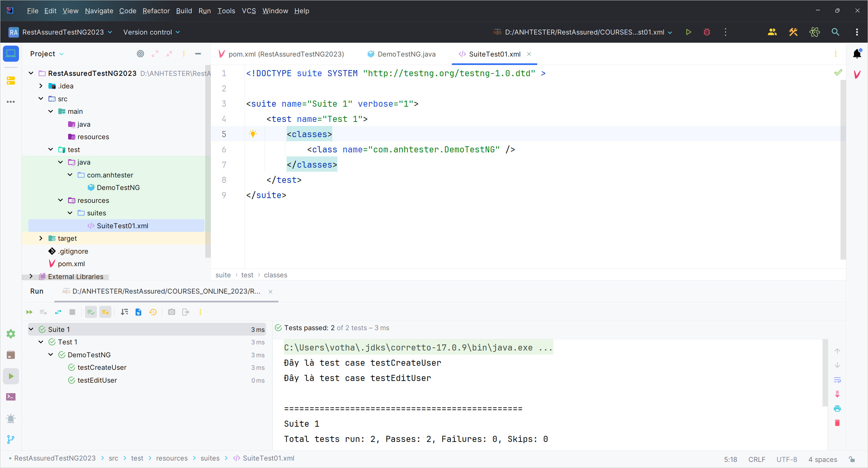Click the green inspection checkmark
Viewport: 868px width, 468px height.
(x=838, y=72)
